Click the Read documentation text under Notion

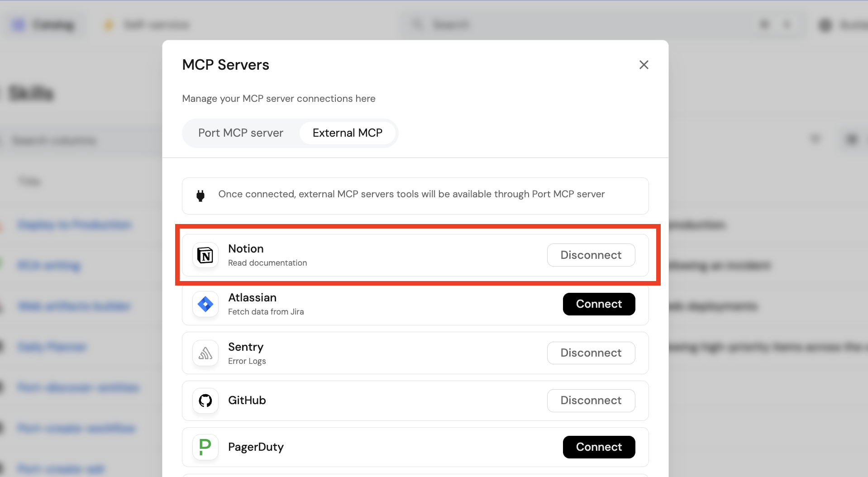267,263
